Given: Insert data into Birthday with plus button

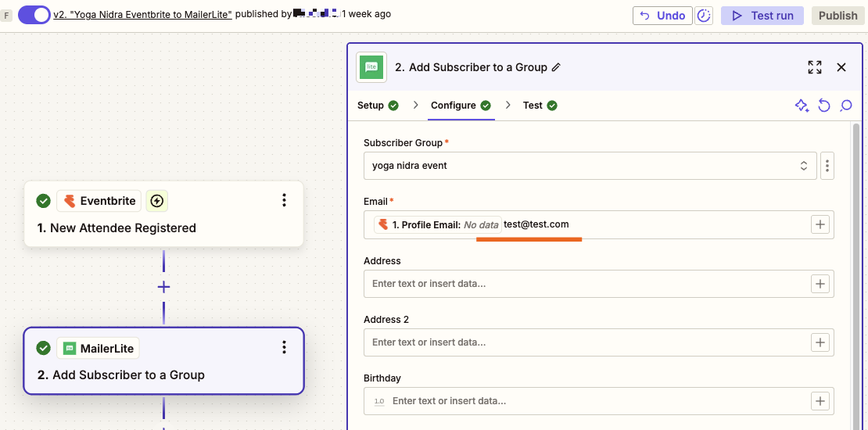Looking at the screenshot, I should 820,400.
